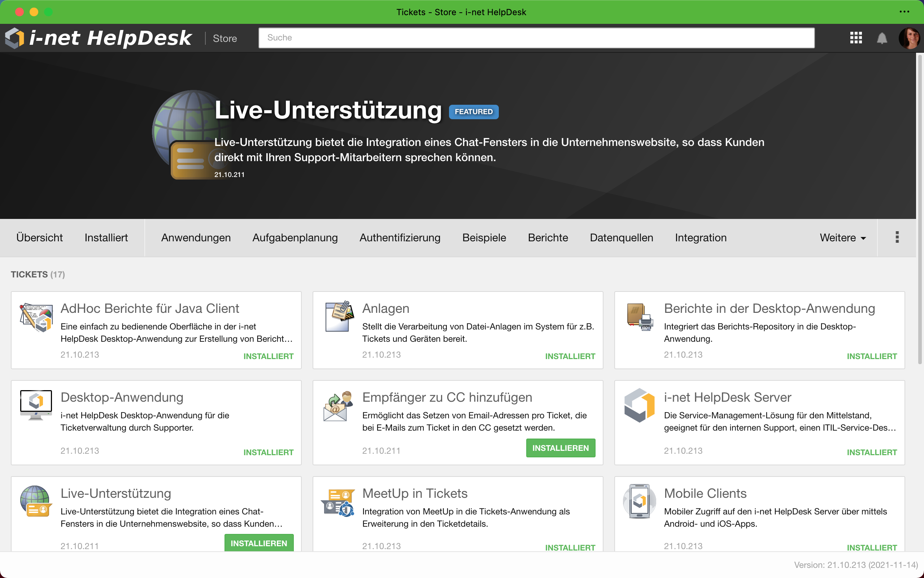Open Anlagen plugin title
924x578 pixels.
[x=385, y=308]
